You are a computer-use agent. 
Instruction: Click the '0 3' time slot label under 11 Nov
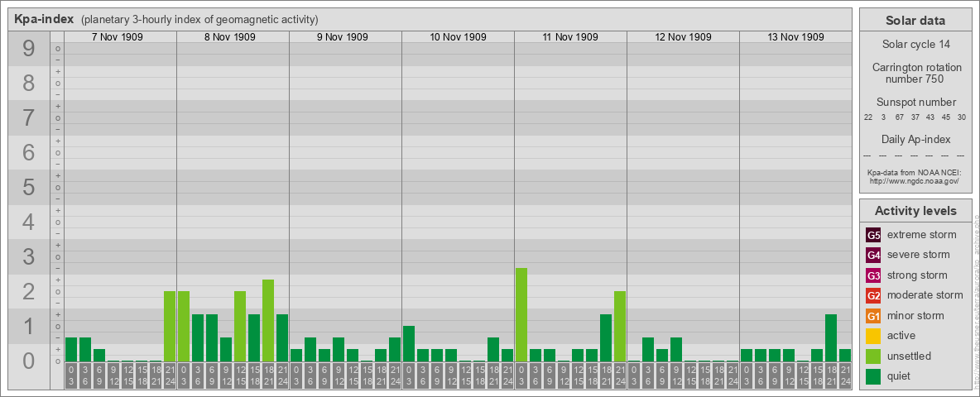(521, 376)
